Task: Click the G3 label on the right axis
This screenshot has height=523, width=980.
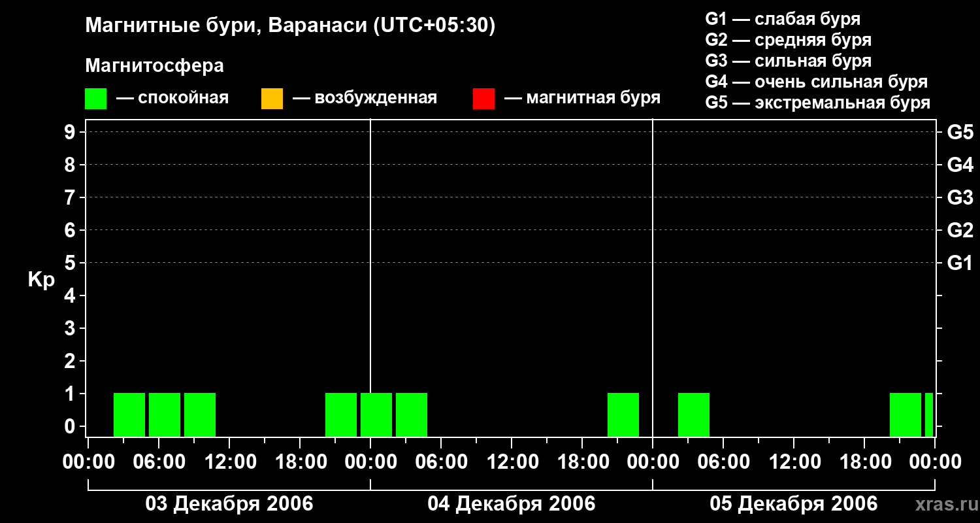Action: (960, 197)
